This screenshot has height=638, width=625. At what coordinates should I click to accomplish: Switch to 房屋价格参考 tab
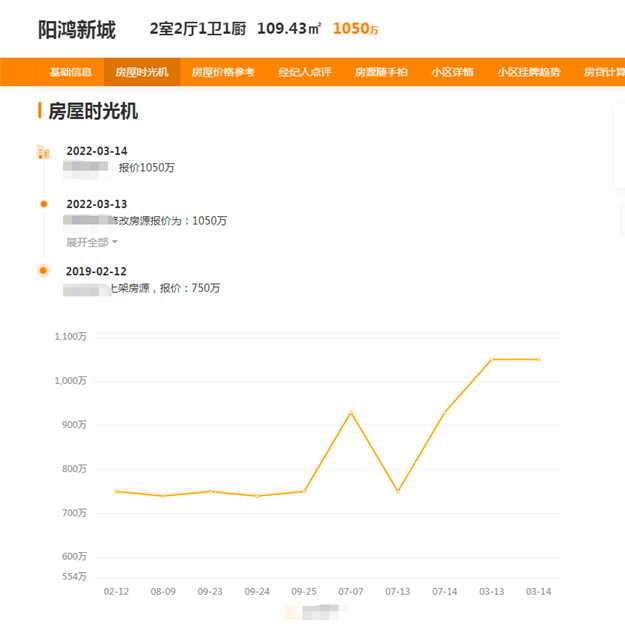click(x=223, y=72)
